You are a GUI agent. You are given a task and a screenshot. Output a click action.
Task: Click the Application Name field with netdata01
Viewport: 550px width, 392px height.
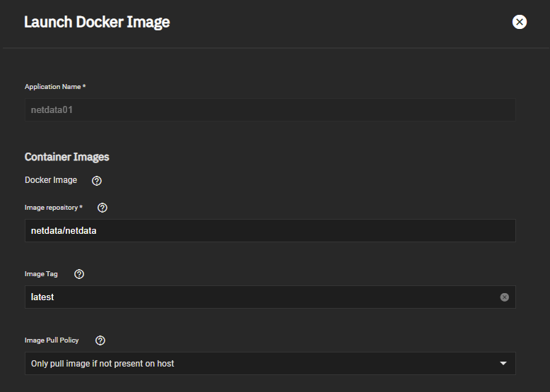[269, 110]
